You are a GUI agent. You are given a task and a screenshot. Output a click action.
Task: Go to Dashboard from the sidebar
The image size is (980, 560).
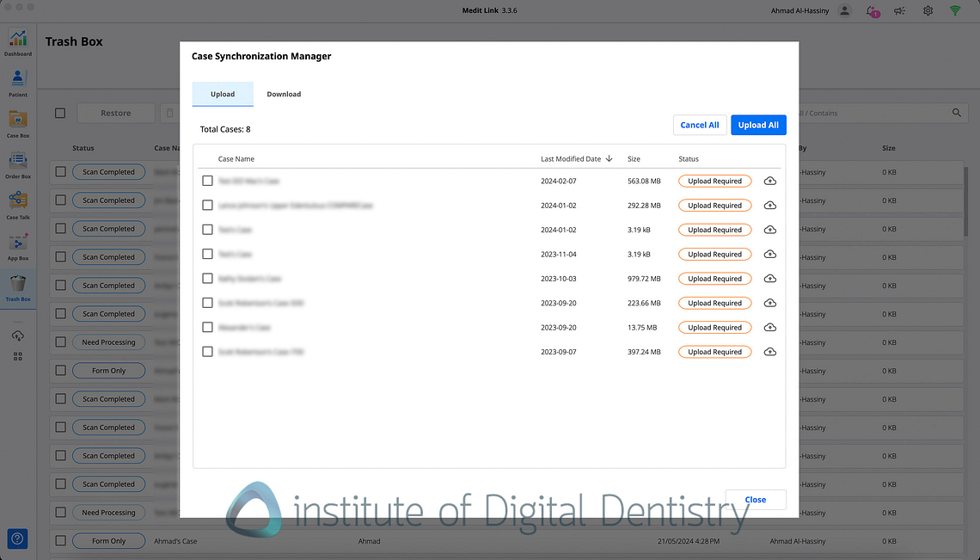pyautogui.click(x=18, y=41)
